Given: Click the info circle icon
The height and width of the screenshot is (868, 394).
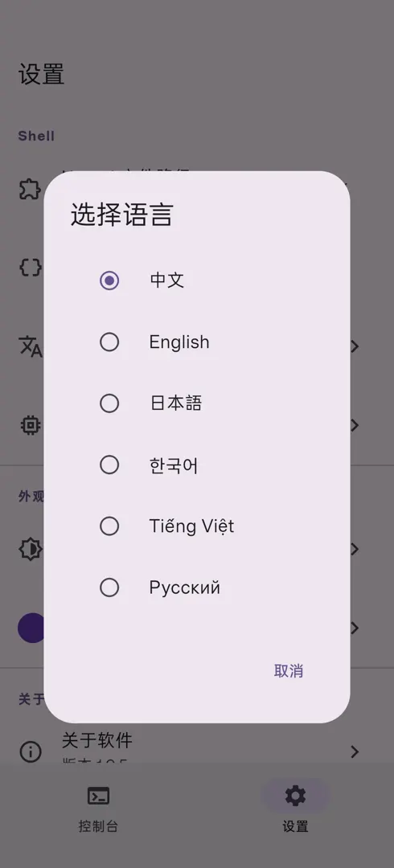Looking at the screenshot, I should (x=31, y=751).
